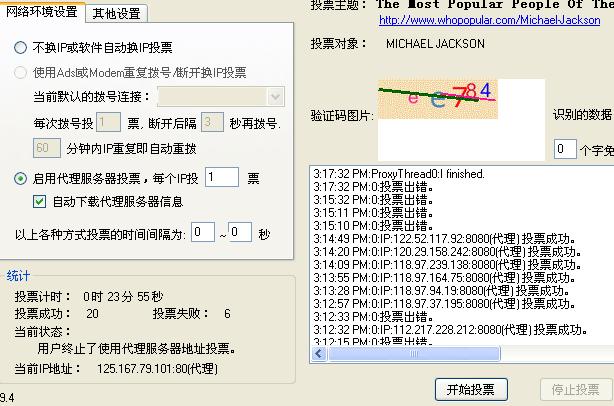Click the first time interval field
This screenshot has height=406, width=614.
click(203, 232)
